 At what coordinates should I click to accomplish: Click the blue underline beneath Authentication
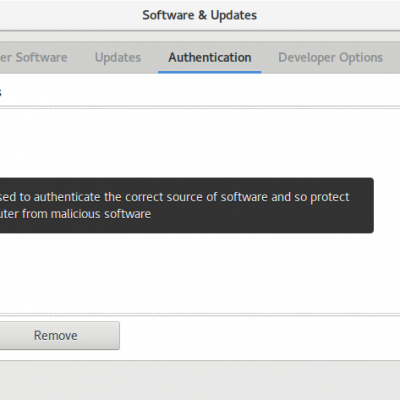pyautogui.click(x=210, y=72)
